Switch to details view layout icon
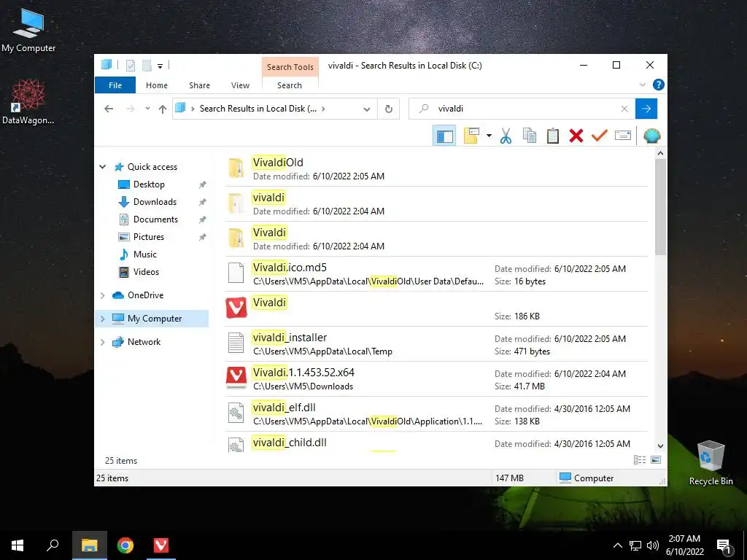 640,460
